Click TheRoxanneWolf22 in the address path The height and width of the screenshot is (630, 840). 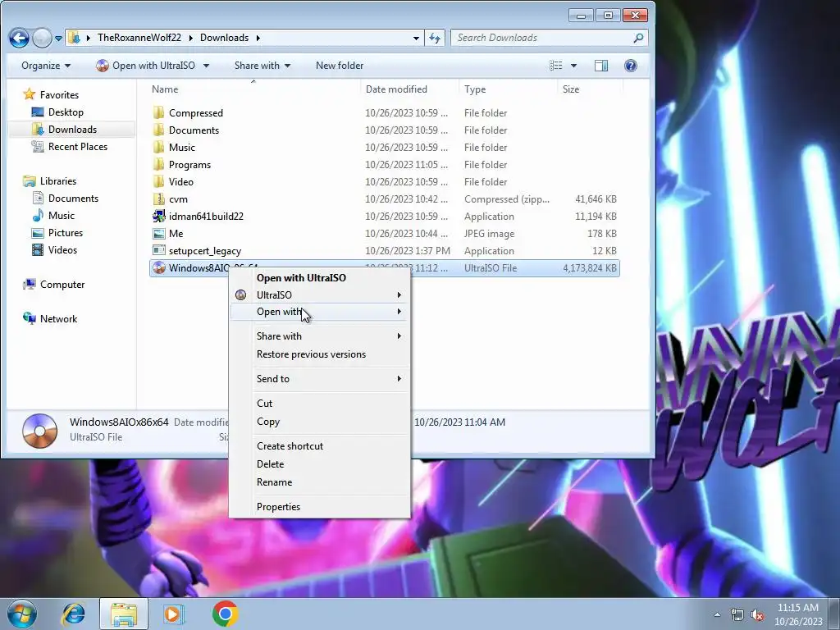139,38
